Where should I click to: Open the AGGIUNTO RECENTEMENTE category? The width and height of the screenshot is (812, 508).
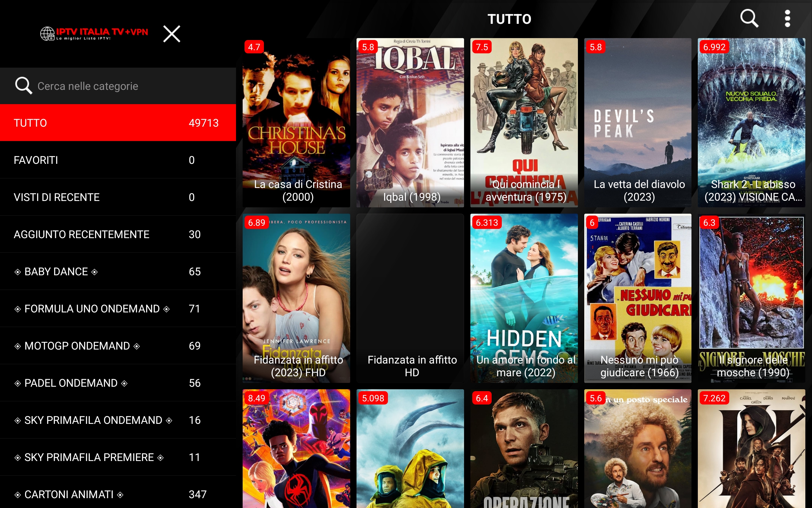tap(118, 234)
